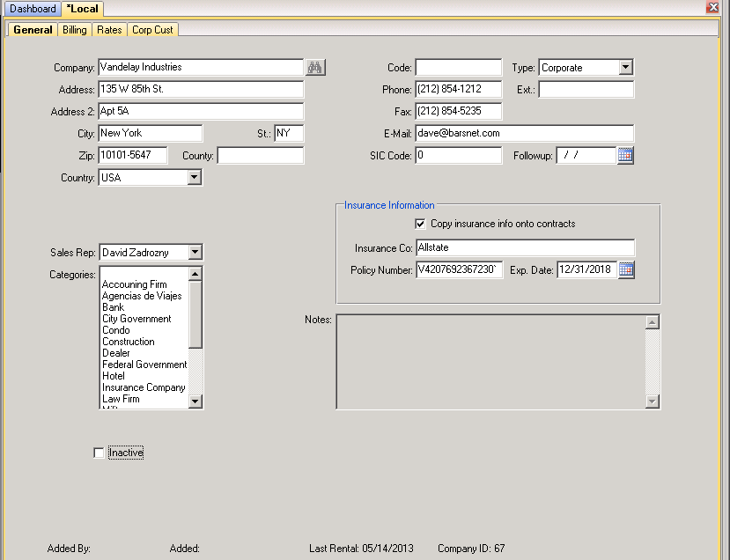Image resolution: width=730 pixels, height=560 pixels.
Task: Click the City field
Action: pos(151,133)
